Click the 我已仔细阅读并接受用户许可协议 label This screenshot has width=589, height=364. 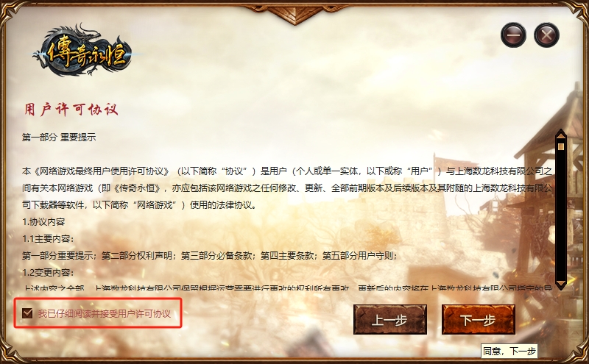105,313
